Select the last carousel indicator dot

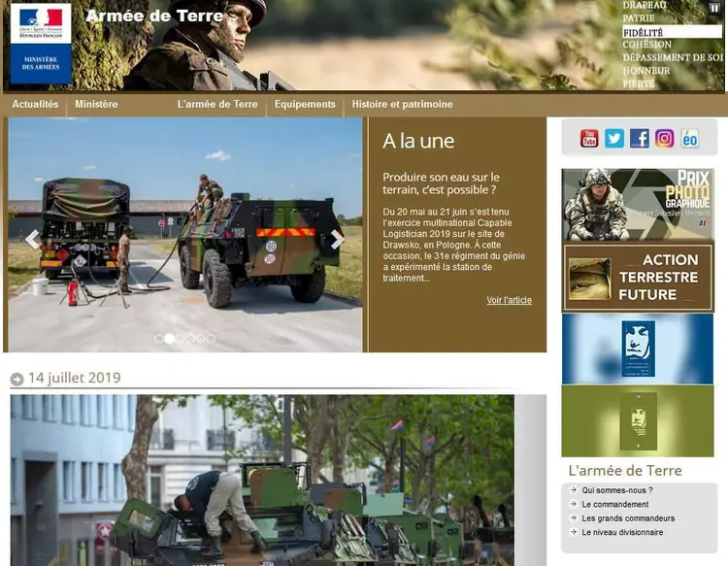pyautogui.click(x=211, y=339)
